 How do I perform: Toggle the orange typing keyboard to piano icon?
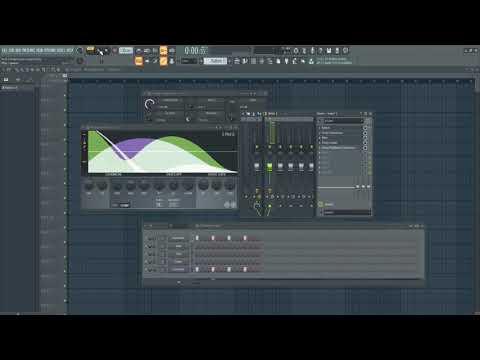[139, 61]
